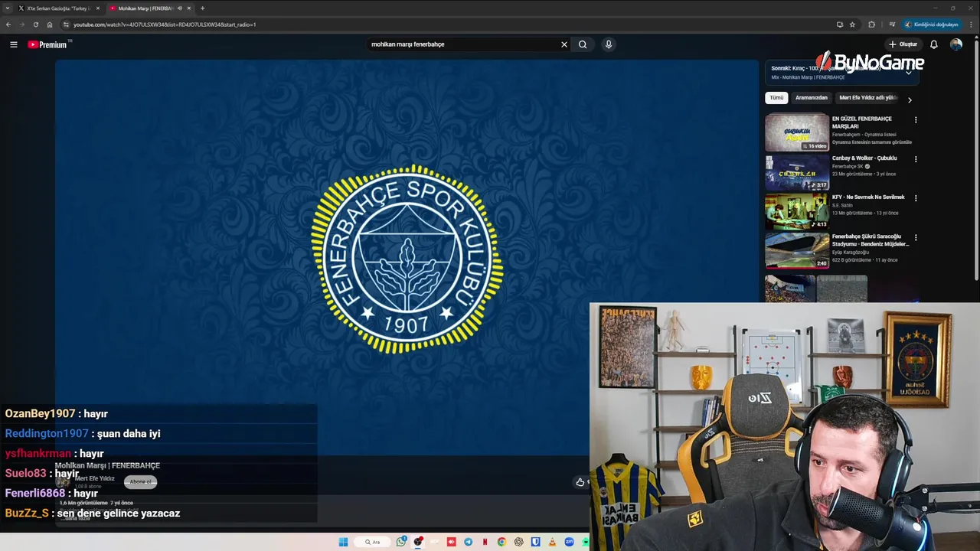Click the Abone ol subscribe button
Screen dimensions: 980x551
point(140,481)
